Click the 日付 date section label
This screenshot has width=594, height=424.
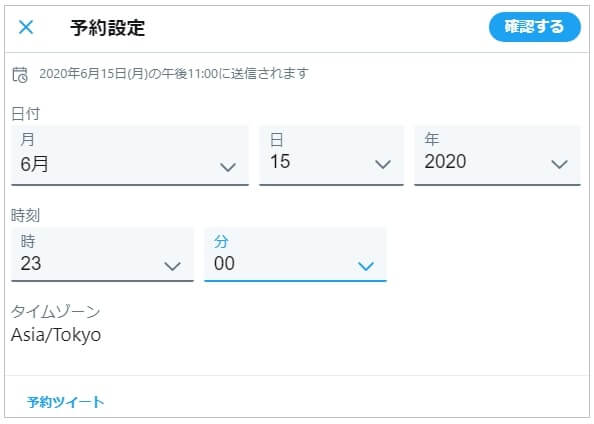tap(26, 114)
